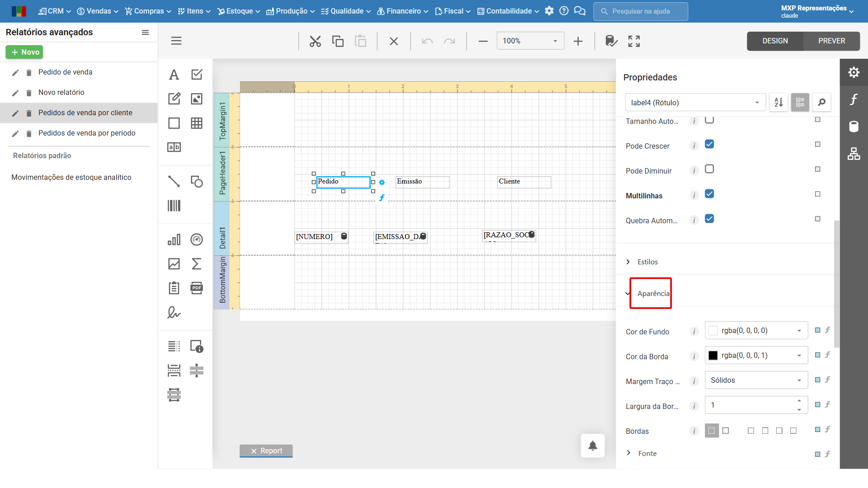Click the Copy toolbar icon

pyautogui.click(x=338, y=41)
